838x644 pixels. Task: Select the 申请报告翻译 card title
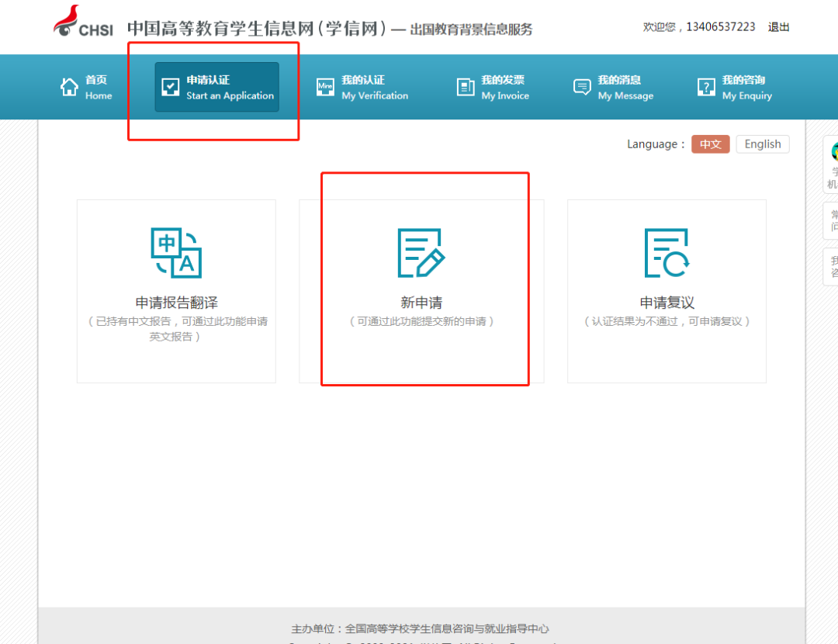point(176,303)
